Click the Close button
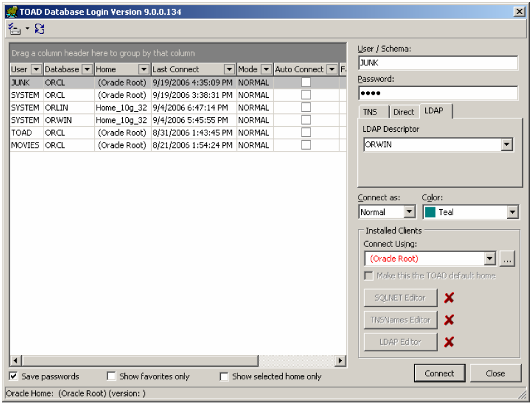Screen dimensions: 532x405 (495, 373)
